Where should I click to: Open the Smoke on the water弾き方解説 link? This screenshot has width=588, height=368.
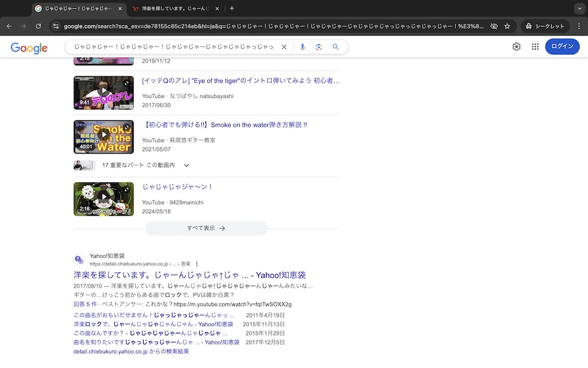pos(224,125)
